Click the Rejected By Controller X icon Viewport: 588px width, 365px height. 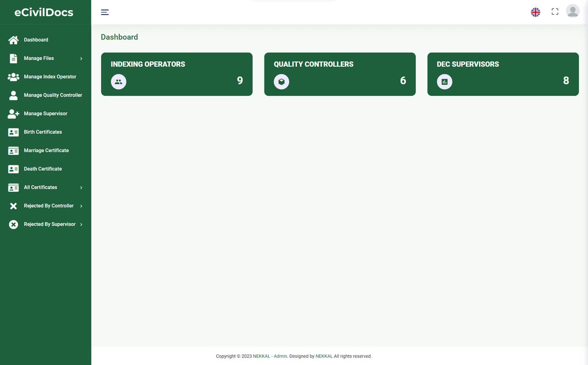coord(13,206)
